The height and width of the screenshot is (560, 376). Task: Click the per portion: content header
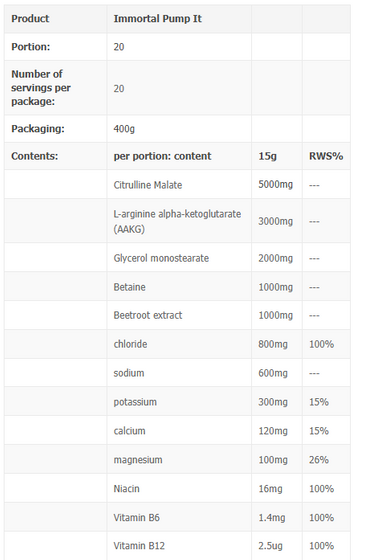162,156
